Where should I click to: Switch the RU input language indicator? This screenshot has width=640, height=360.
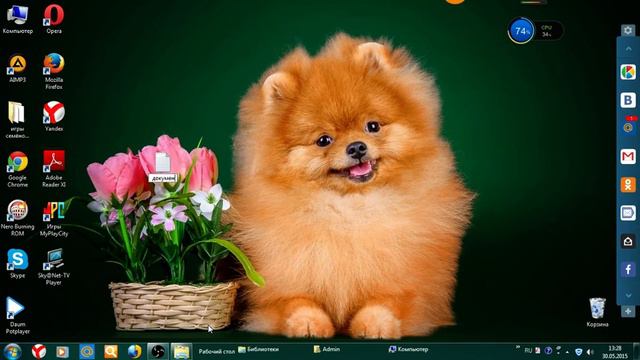click(528, 351)
